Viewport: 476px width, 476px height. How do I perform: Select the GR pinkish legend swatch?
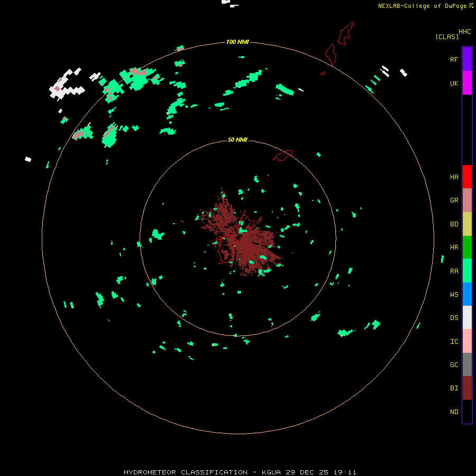[467, 200]
